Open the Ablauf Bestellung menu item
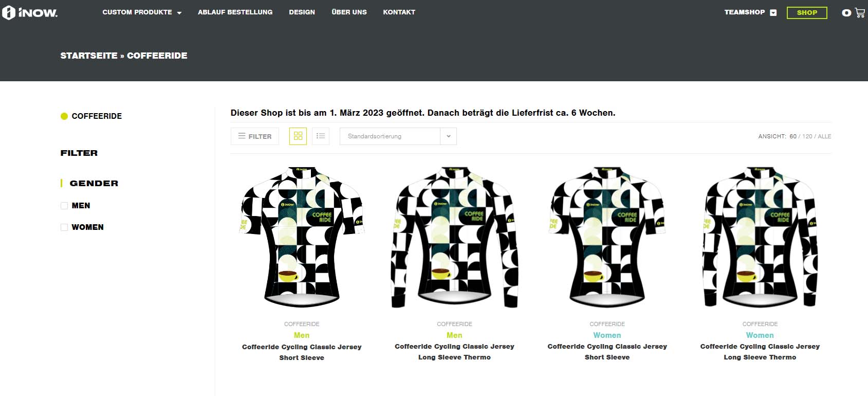868x396 pixels. (235, 12)
